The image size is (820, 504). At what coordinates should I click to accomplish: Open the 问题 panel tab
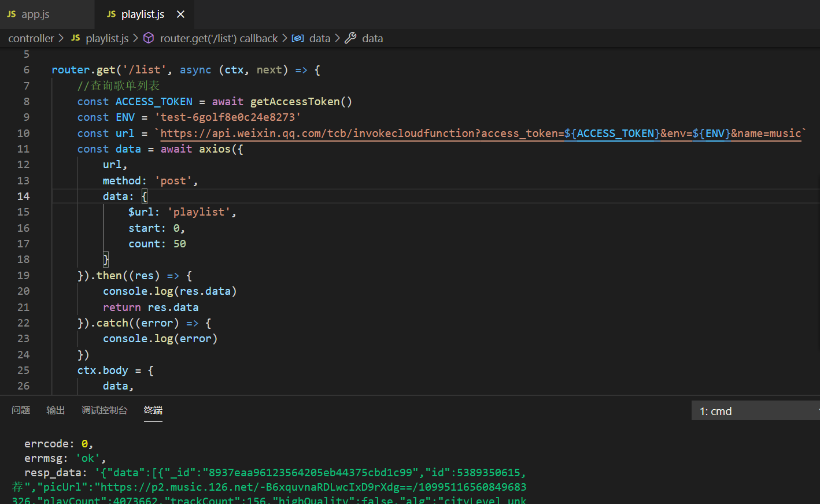coord(21,410)
